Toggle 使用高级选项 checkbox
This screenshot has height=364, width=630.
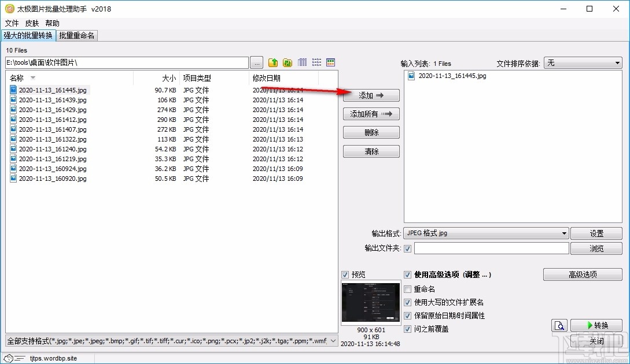point(407,274)
